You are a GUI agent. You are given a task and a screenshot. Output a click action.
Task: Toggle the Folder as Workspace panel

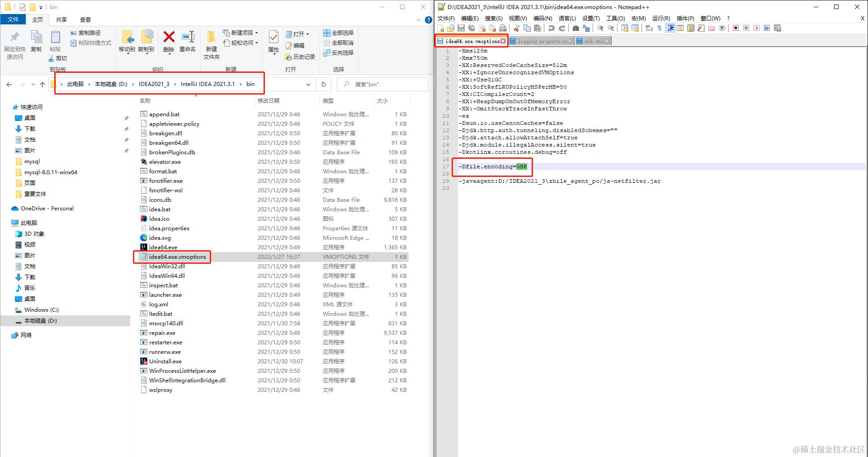711,28
